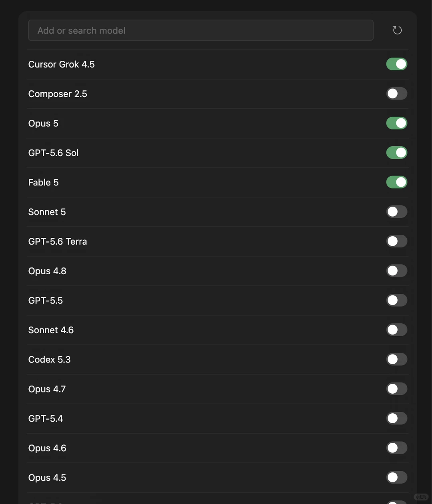432x504 pixels.
Task: Enable the Opus 4.7 toggle
Action: coord(397,389)
